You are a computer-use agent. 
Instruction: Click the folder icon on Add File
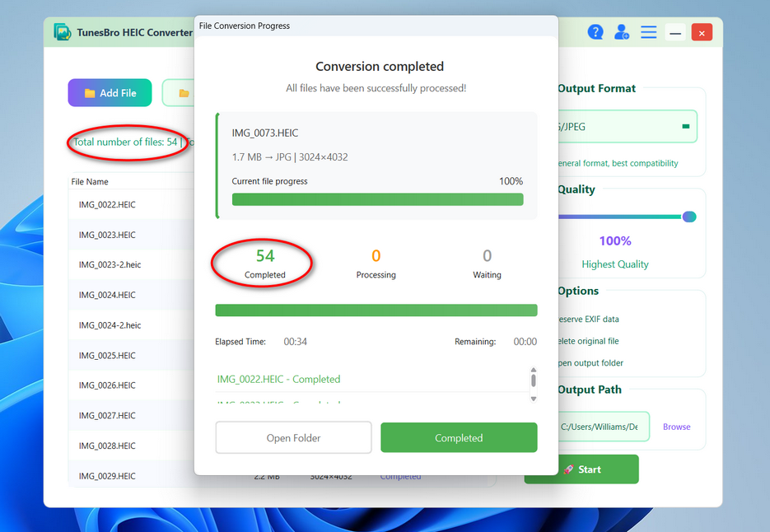tap(90, 93)
